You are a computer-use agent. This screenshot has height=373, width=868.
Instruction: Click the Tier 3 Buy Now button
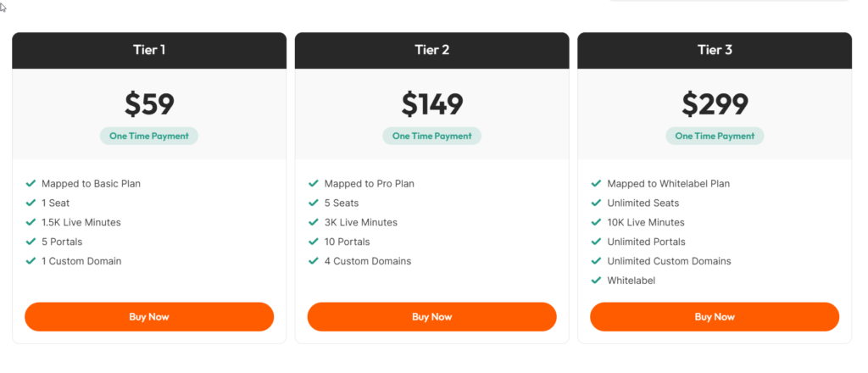(715, 316)
